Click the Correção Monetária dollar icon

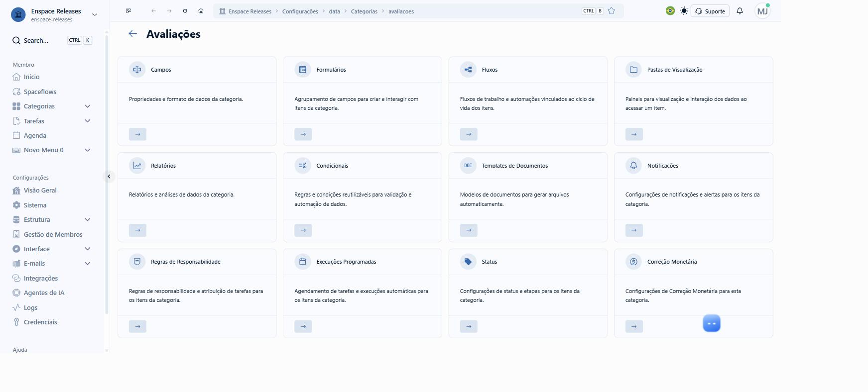click(x=633, y=262)
